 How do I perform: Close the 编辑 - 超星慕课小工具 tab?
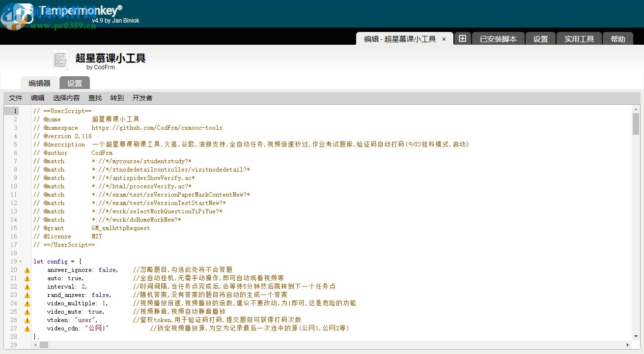point(444,39)
